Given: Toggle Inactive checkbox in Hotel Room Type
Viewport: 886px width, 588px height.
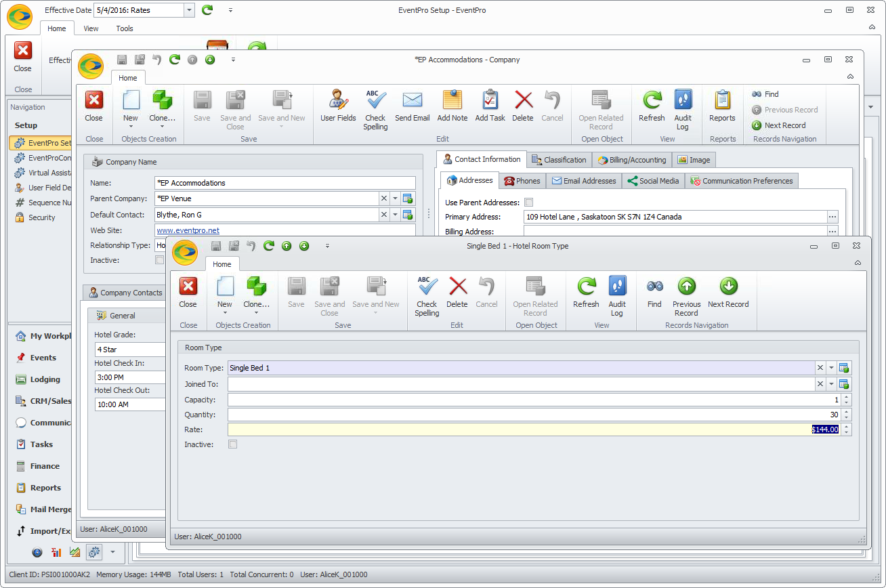Looking at the screenshot, I should tap(233, 444).
